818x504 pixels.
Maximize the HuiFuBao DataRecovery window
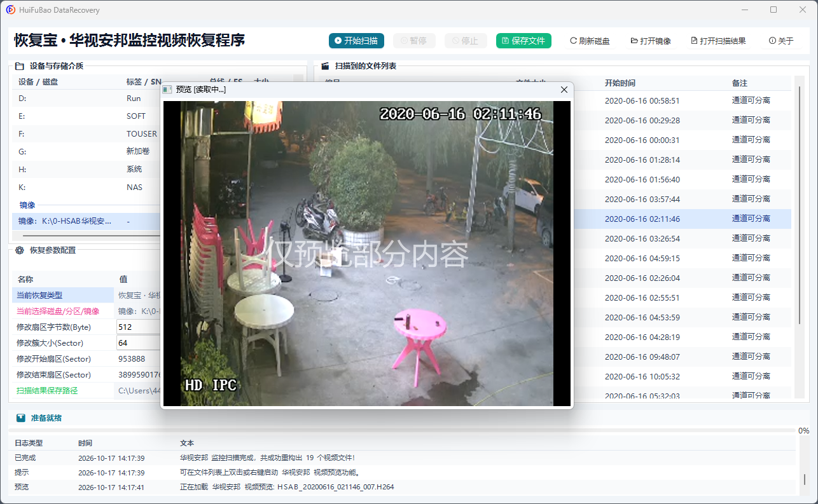773,10
